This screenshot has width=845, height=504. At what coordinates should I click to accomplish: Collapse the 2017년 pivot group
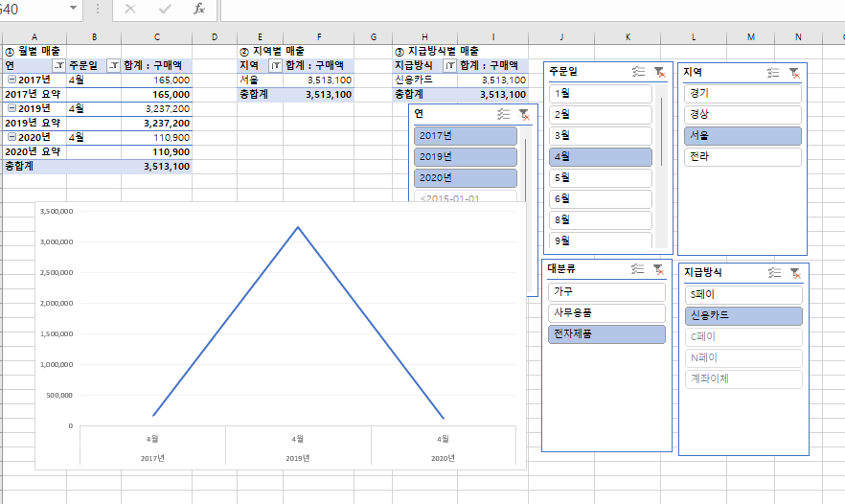(11, 80)
